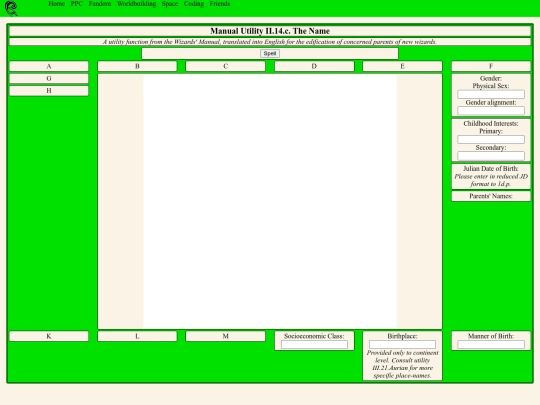540x405 pixels.
Task: Navigate to Worldbuilding section
Action: pyautogui.click(x=136, y=4)
